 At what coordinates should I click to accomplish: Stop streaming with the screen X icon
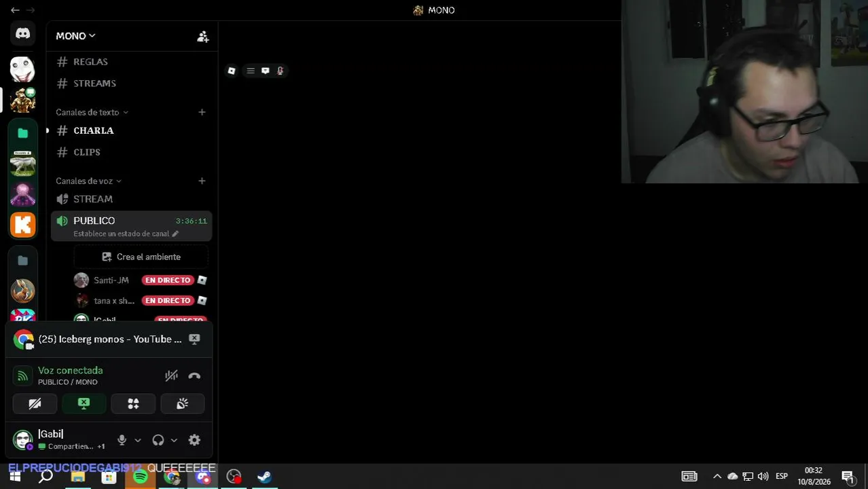tap(194, 339)
